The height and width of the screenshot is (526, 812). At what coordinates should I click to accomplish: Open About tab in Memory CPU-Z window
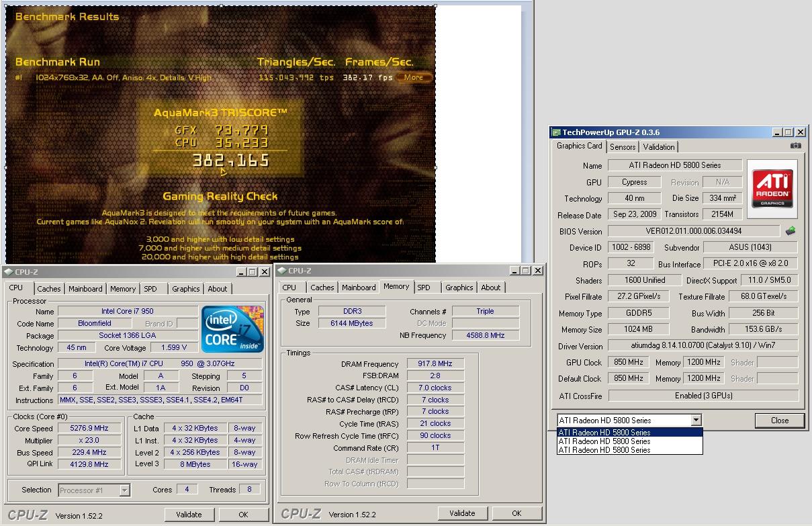tap(491, 288)
